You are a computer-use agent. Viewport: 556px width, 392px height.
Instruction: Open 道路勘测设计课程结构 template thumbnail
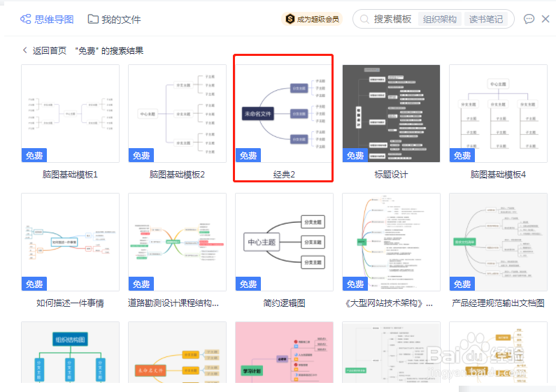pyautogui.click(x=178, y=242)
